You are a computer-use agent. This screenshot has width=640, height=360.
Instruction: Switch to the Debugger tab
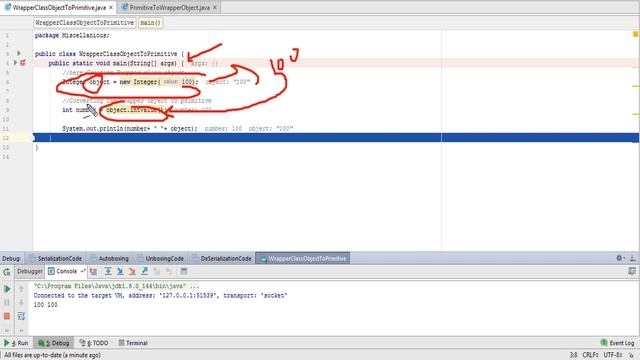pyautogui.click(x=30, y=271)
